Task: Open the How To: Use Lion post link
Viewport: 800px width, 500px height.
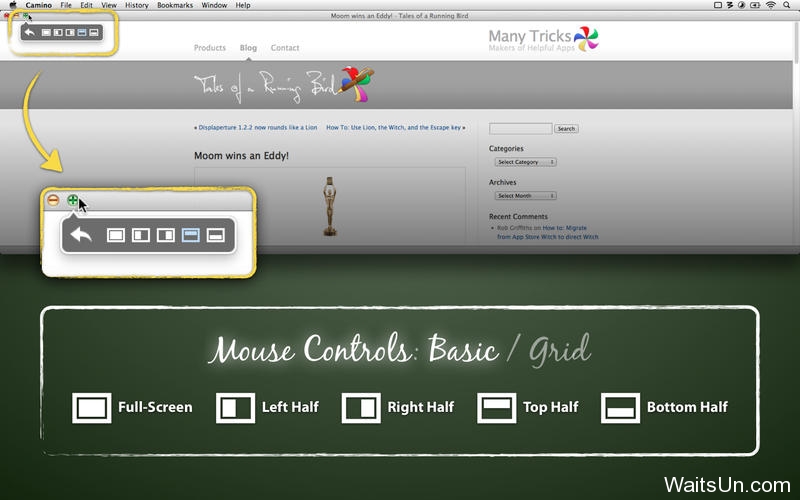Action: [x=393, y=128]
